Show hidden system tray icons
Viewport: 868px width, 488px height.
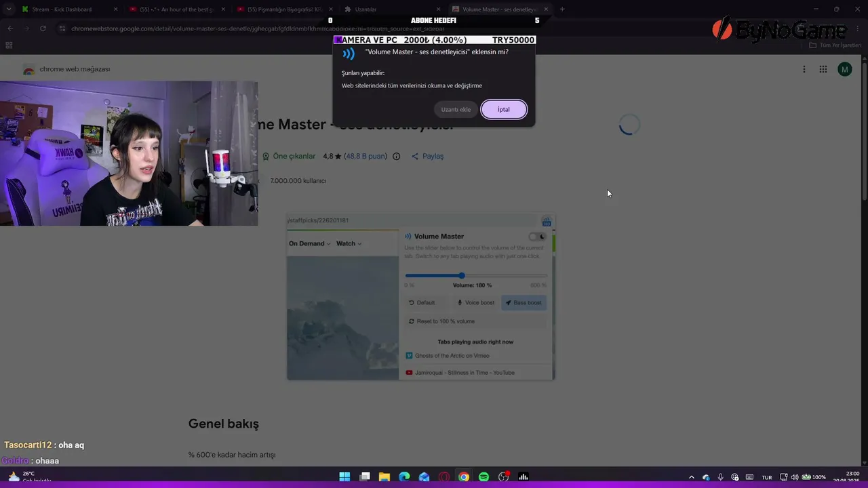(691, 477)
